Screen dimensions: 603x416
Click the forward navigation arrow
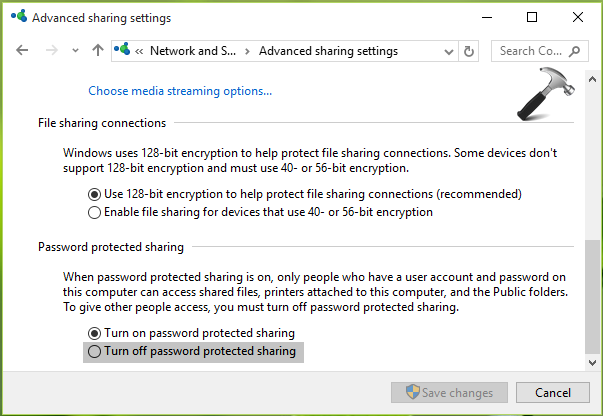pyautogui.click(x=50, y=50)
